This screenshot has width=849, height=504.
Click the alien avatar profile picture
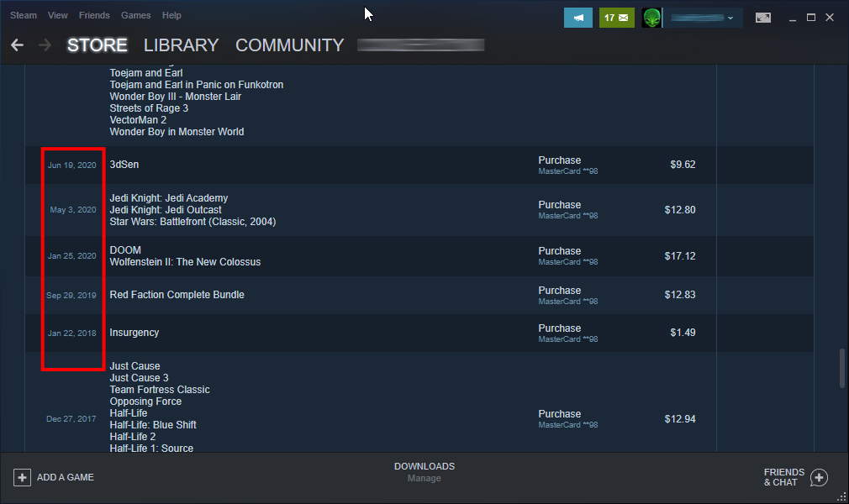coord(651,17)
